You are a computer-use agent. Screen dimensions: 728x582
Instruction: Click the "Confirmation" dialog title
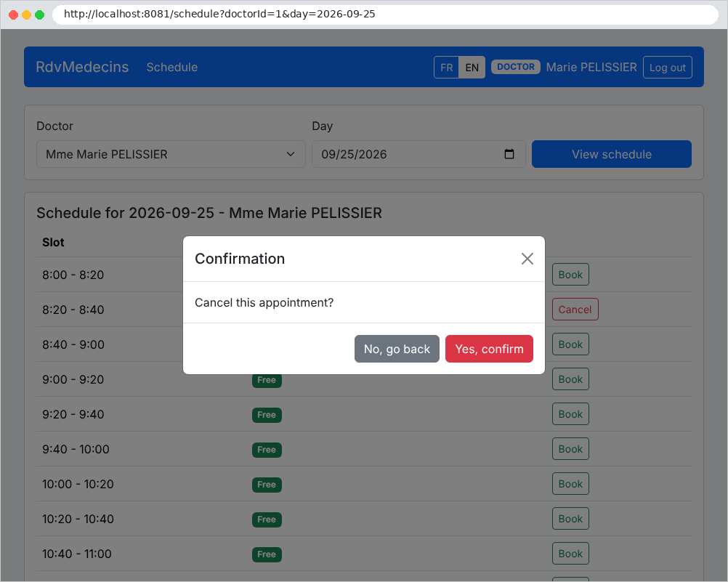click(240, 259)
